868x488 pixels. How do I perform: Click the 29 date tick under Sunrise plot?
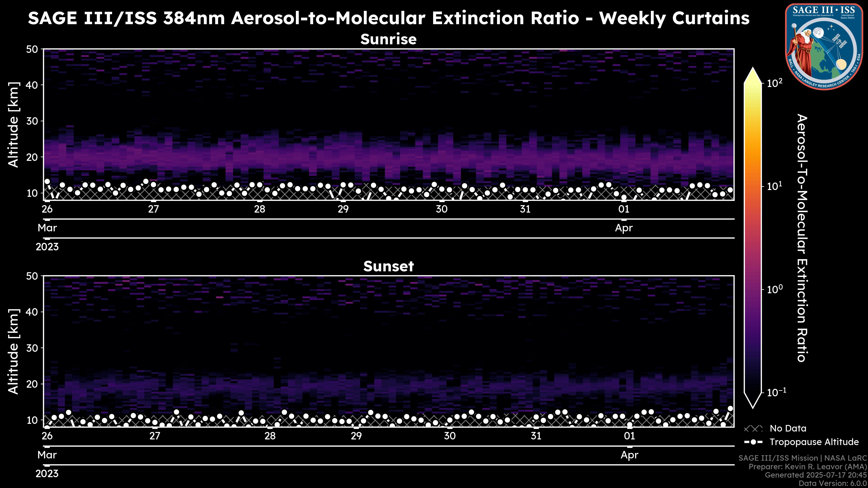click(x=343, y=209)
